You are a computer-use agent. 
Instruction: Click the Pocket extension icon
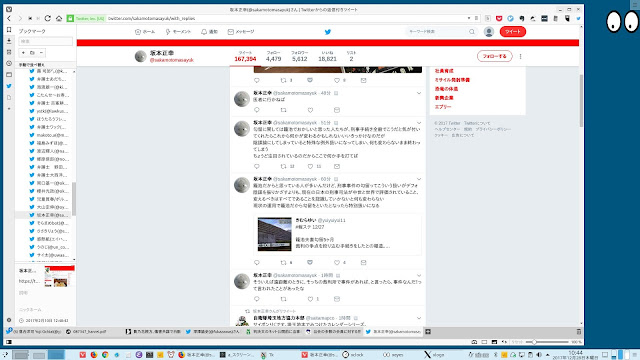coord(499,18)
